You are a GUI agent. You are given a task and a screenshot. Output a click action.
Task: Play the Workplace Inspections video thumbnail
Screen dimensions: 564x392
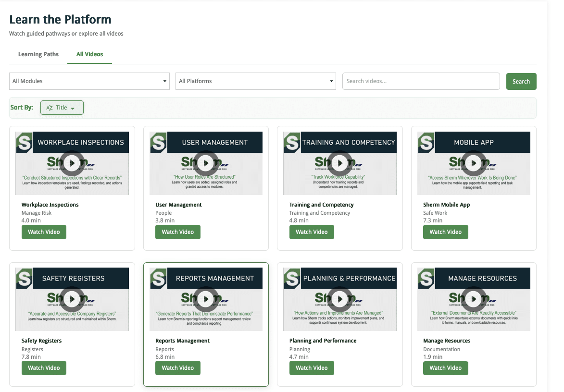72,163
